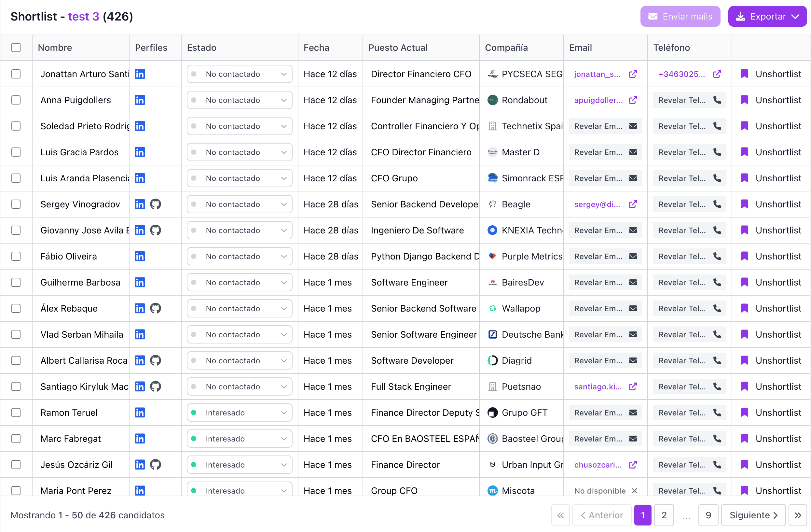Open Sergey Vinogradov's GitHub profile icon
The width and height of the screenshot is (811, 532).
pyautogui.click(x=155, y=204)
